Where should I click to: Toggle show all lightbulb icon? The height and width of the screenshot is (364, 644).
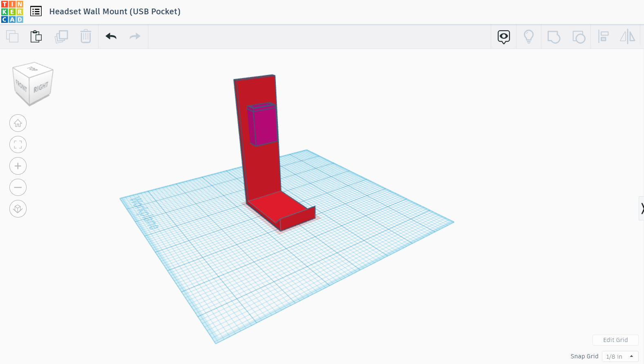coord(529,37)
